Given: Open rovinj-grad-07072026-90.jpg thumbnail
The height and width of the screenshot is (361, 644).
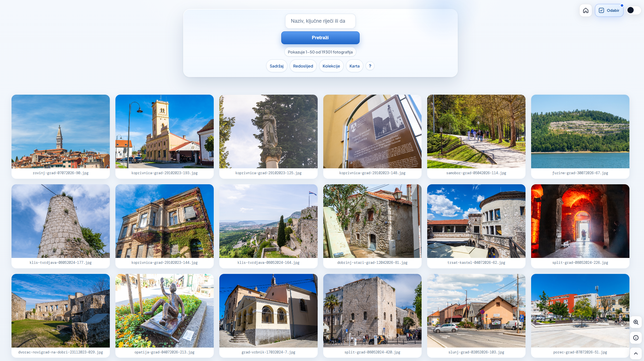Looking at the screenshot, I should (x=61, y=131).
